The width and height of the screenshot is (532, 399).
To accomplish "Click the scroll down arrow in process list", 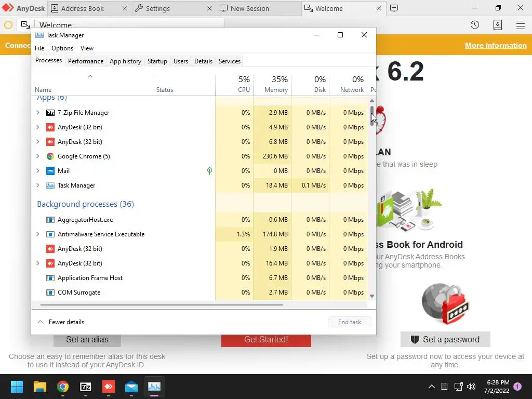I will tap(372, 296).
